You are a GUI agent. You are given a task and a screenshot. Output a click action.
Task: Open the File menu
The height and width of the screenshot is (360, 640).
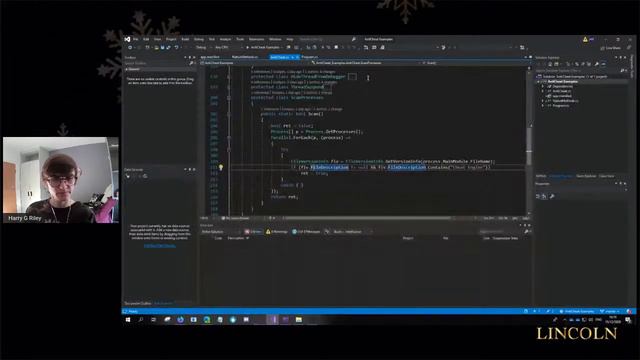pyautogui.click(x=136, y=39)
